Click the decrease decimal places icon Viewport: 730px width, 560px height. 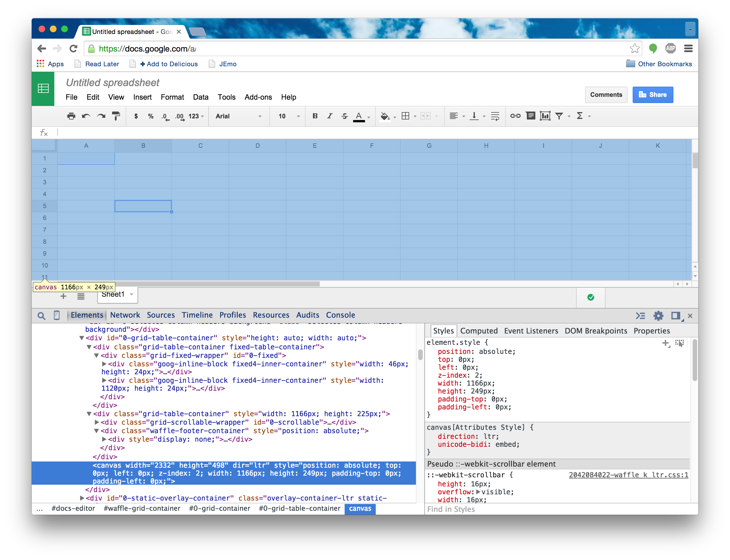click(159, 116)
